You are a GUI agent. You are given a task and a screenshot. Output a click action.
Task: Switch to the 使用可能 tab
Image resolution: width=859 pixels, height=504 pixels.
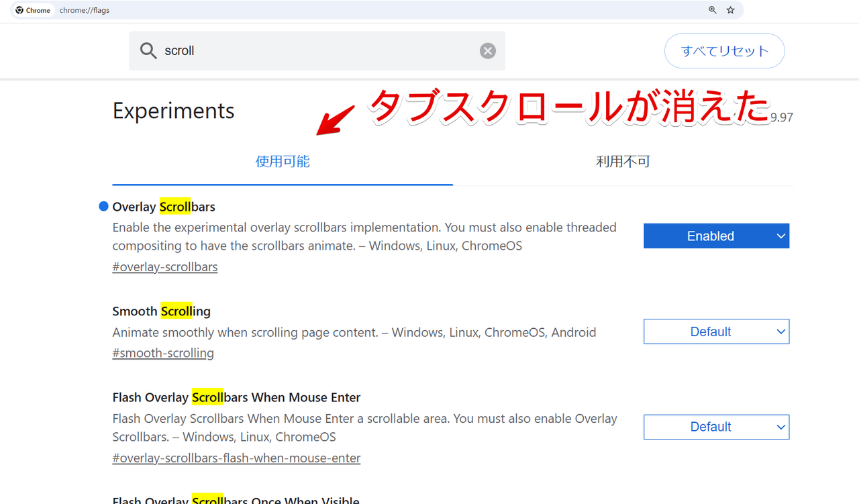pyautogui.click(x=283, y=162)
